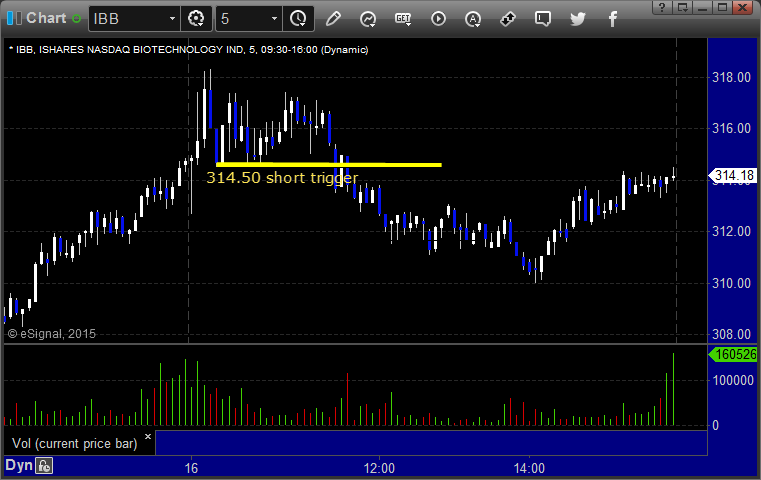Click the 14:00 time axis label
This screenshot has width=761, height=480.
(x=529, y=468)
